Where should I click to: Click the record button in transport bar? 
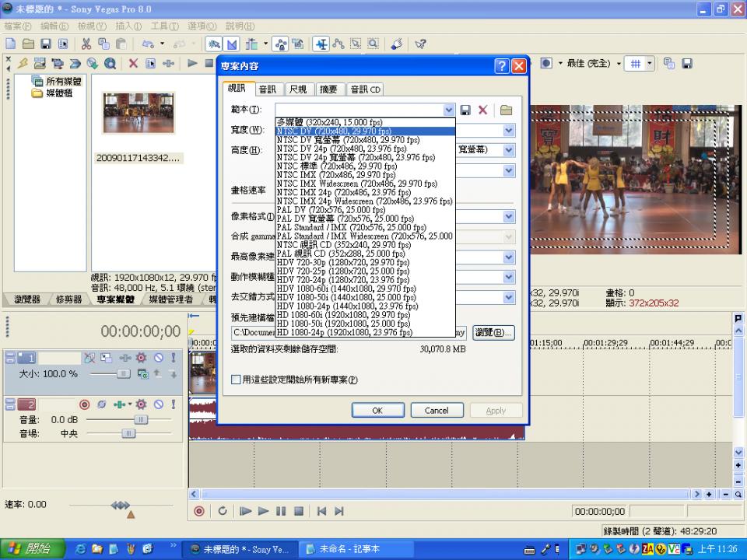click(199, 511)
